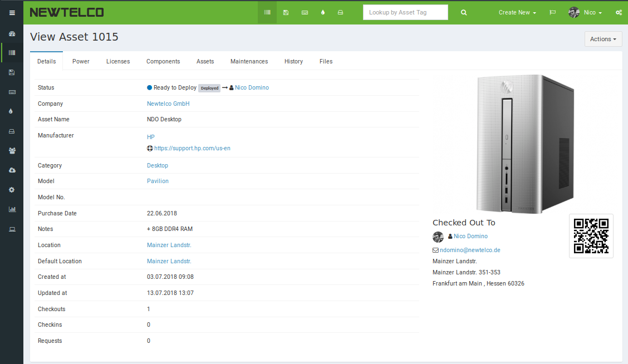Click the NEWTELCO logo
Viewport: 628px width, 364px height.
pos(67,12)
